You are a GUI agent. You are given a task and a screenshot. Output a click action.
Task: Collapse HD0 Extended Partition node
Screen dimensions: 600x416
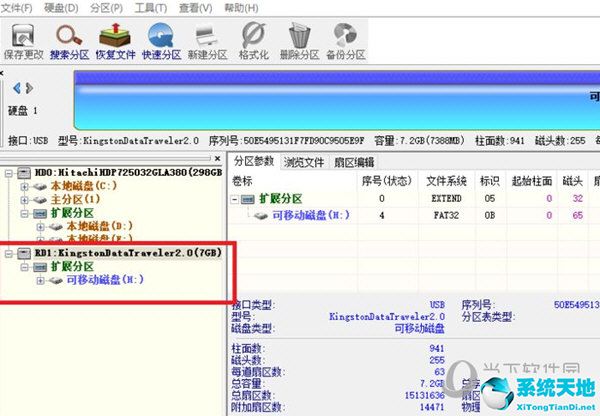[x=24, y=213]
